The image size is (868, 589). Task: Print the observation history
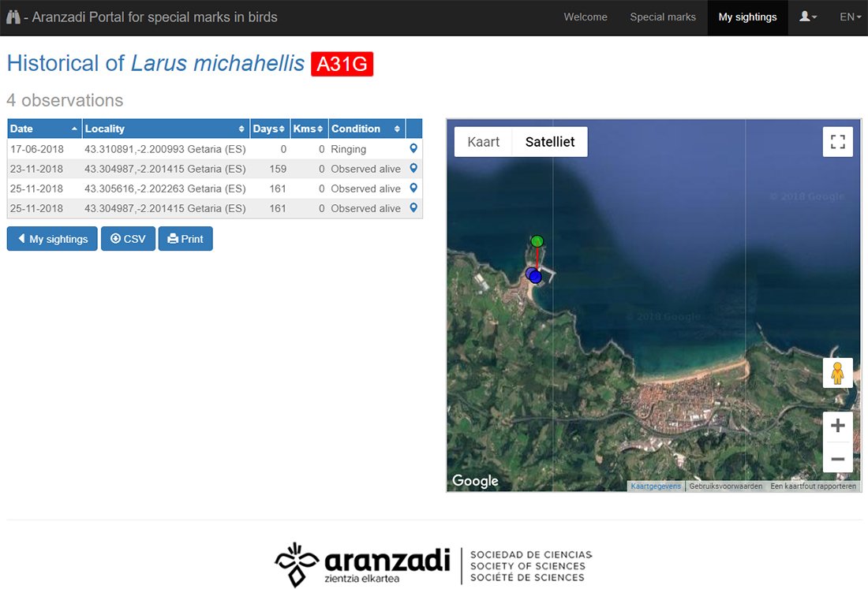pyautogui.click(x=185, y=239)
